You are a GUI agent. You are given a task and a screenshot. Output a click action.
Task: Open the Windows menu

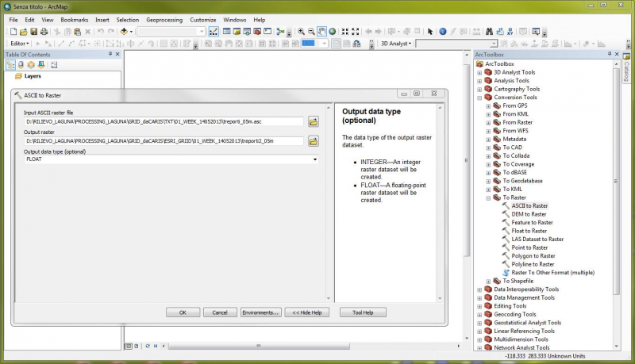(x=235, y=20)
